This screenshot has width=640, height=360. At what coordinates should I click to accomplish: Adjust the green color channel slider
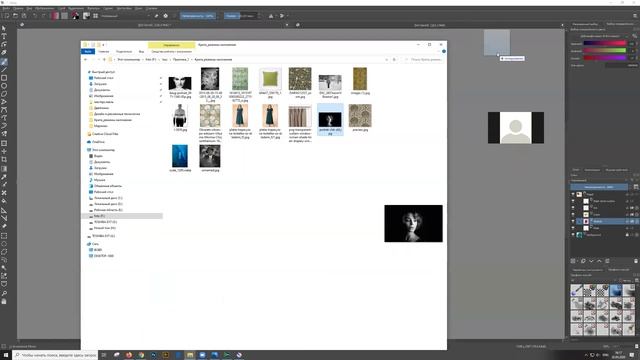click(x=604, y=51)
